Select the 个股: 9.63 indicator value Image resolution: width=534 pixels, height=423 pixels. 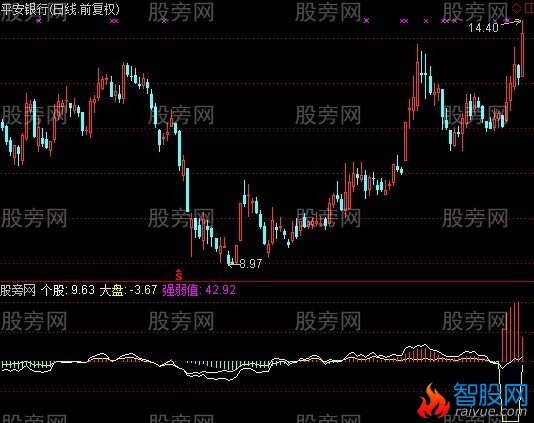(68, 290)
